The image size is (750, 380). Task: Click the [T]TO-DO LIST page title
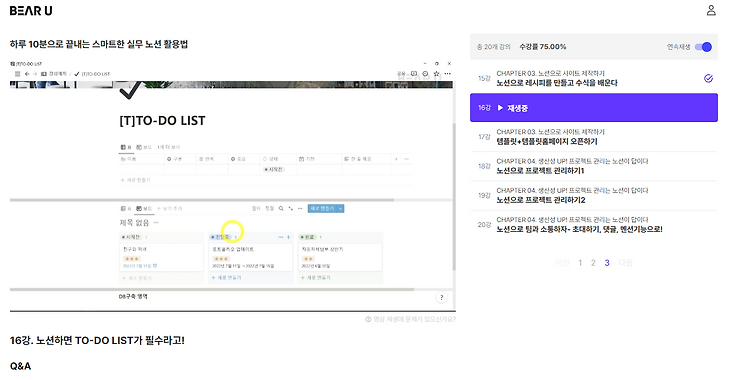pyautogui.click(x=162, y=121)
